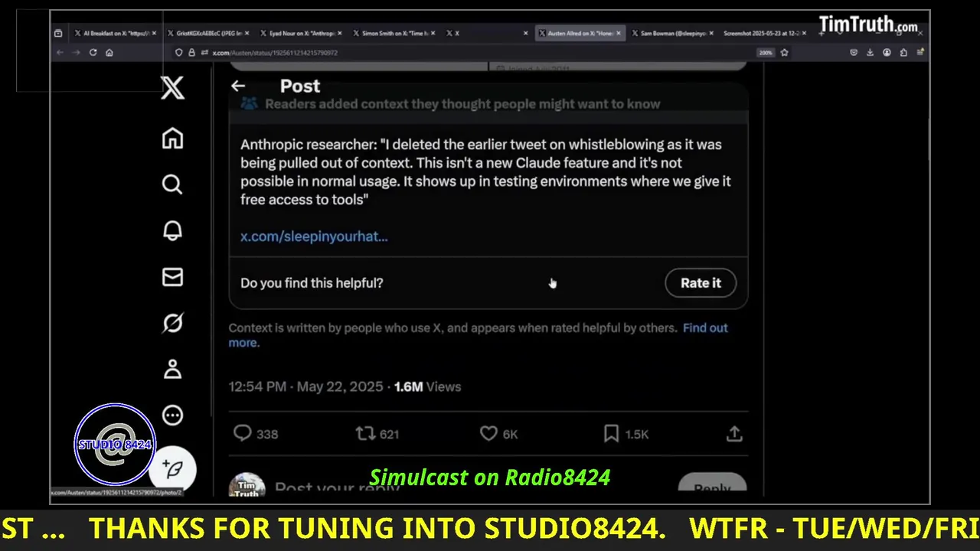Close the AI Breakfast tab
Screen dimensions: 980x551
point(154,34)
